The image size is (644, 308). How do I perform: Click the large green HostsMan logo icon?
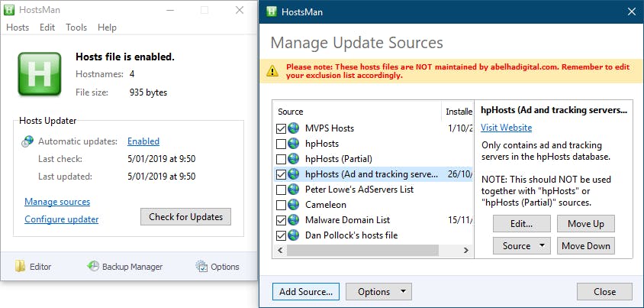[39, 74]
